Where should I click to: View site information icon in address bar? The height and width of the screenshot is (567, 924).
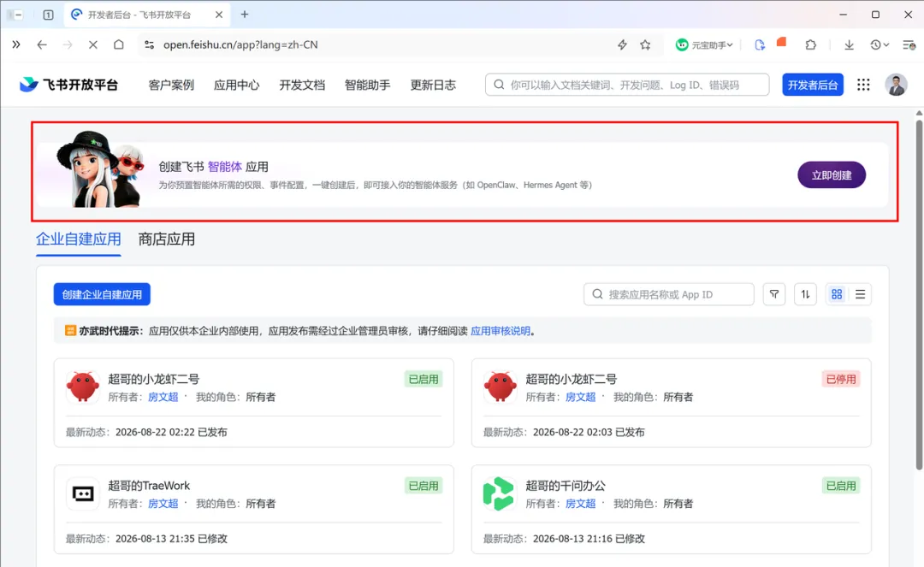[150, 44]
